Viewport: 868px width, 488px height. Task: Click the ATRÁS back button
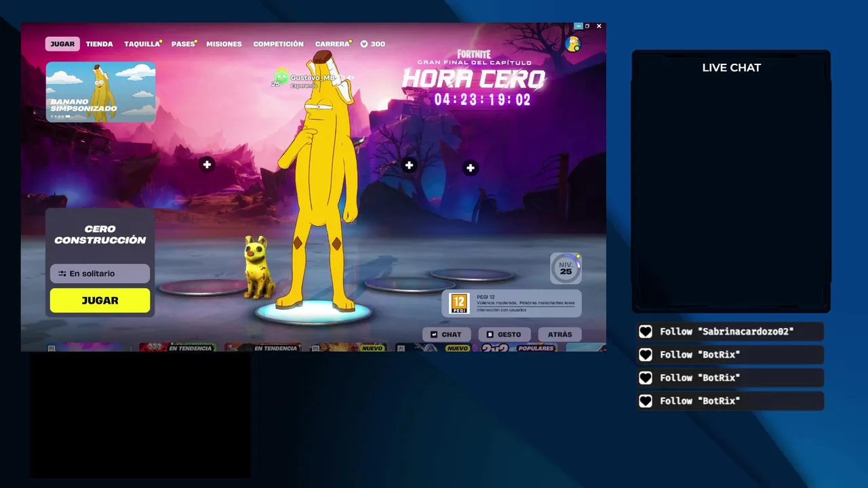[x=560, y=334]
